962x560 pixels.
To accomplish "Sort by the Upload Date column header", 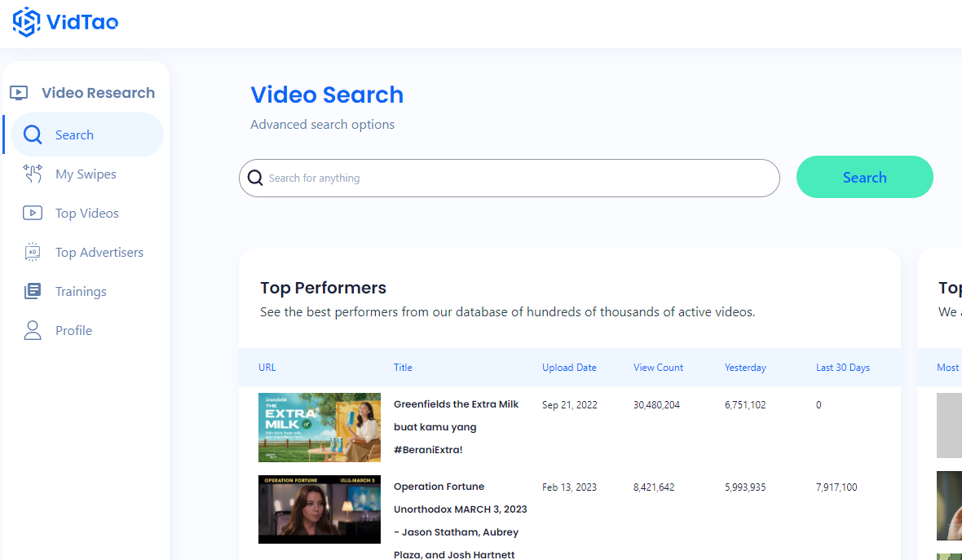I will pos(569,368).
